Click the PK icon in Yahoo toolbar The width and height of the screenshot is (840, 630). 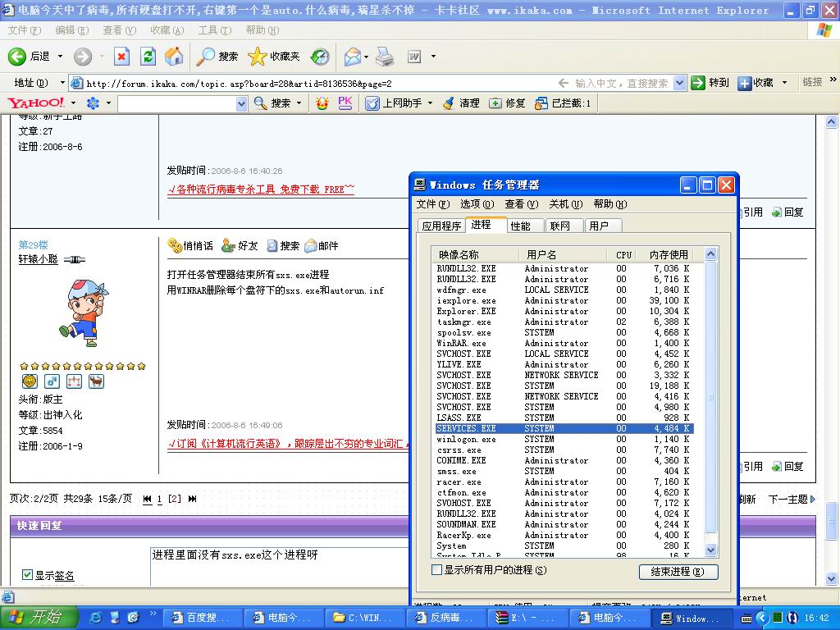pos(345,103)
